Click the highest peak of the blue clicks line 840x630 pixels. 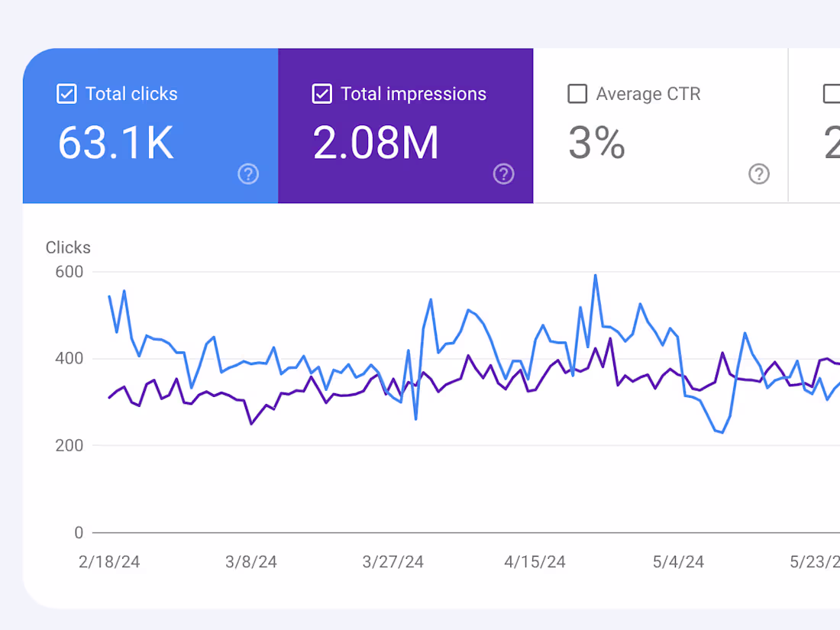596,275
